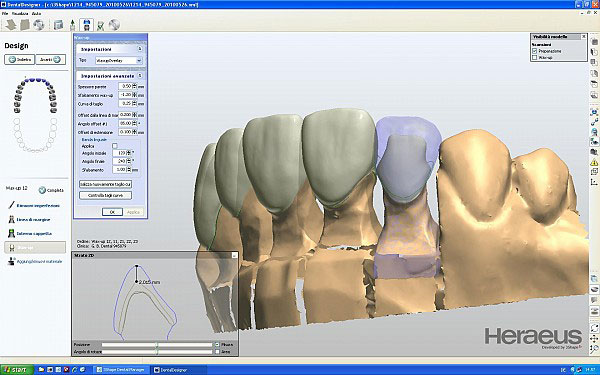Uncheck the Preparazione visibility checkbox
Screen dimensions: 600x375
point(535,51)
